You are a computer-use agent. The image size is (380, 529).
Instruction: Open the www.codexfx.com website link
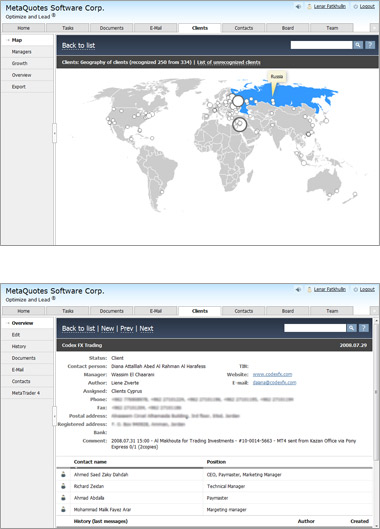(x=272, y=374)
